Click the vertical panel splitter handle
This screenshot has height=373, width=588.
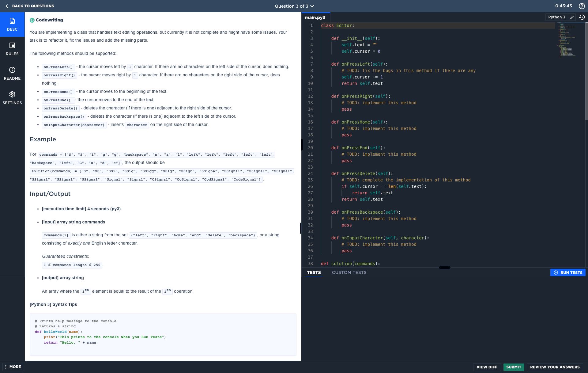pyautogui.click(x=302, y=144)
